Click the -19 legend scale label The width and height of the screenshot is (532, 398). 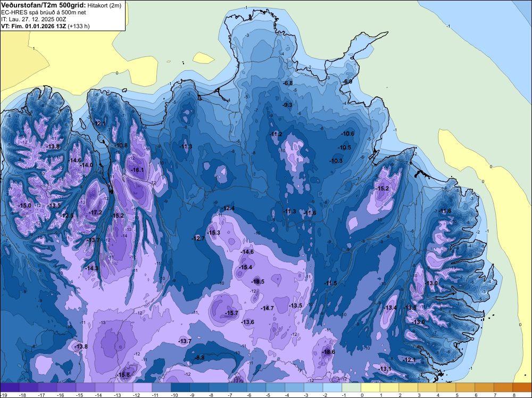3,395
